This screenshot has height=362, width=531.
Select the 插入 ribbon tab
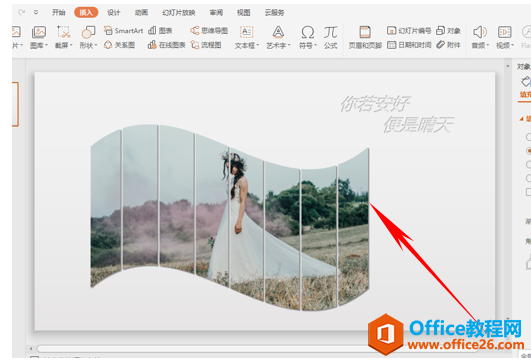pyautogui.click(x=86, y=13)
